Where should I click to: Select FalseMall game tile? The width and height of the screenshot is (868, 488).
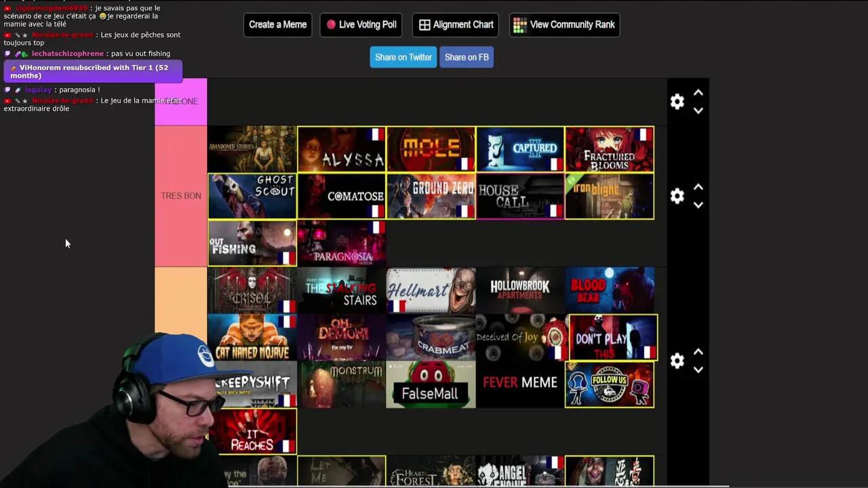click(x=431, y=384)
